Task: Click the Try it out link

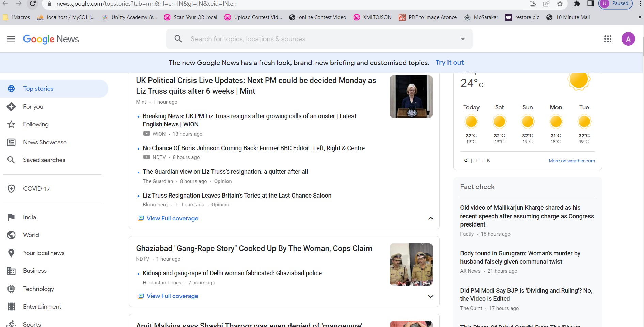Action: point(450,63)
